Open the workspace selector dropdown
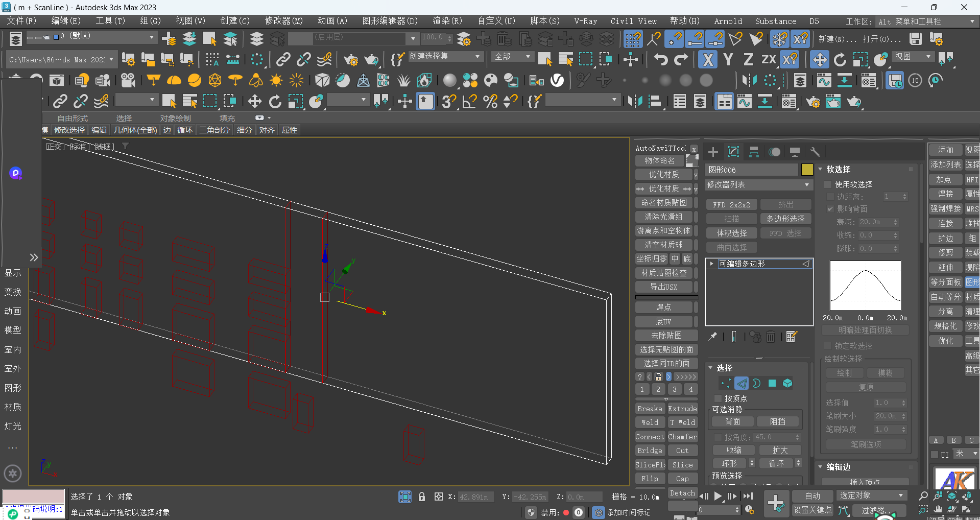Image resolution: width=980 pixels, height=520 pixels. (926, 21)
